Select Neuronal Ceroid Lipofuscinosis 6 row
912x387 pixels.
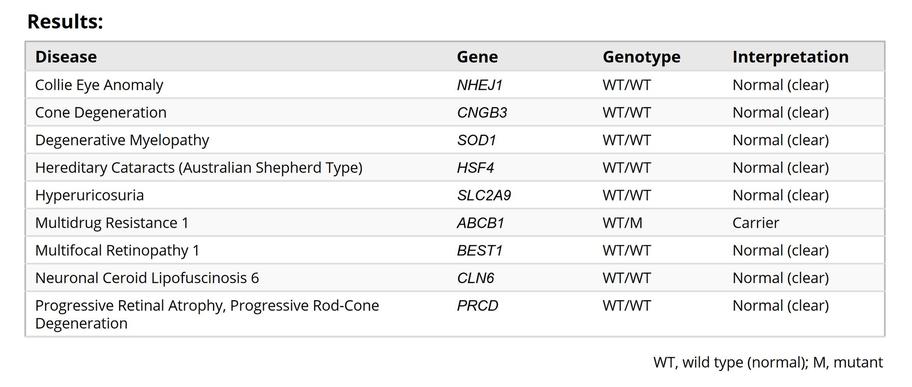pyautogui.click(x=455, y=278)
